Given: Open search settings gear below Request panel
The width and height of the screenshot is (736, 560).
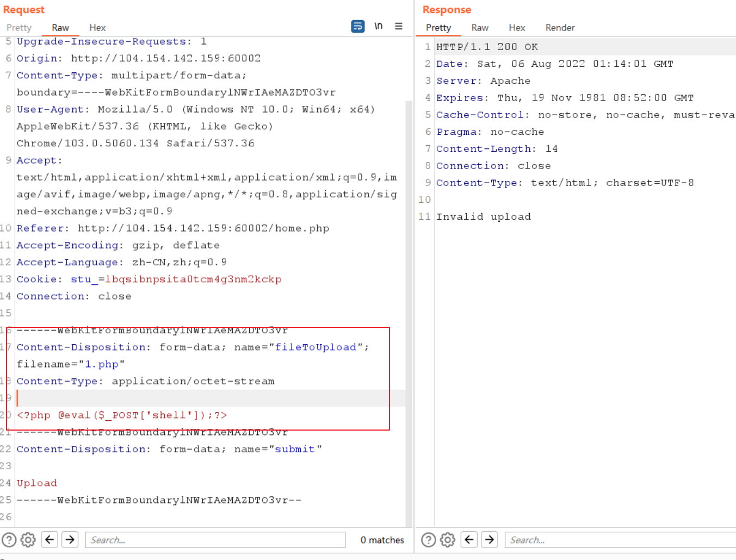Looking at the screenshot, I should tap(28, 540).
